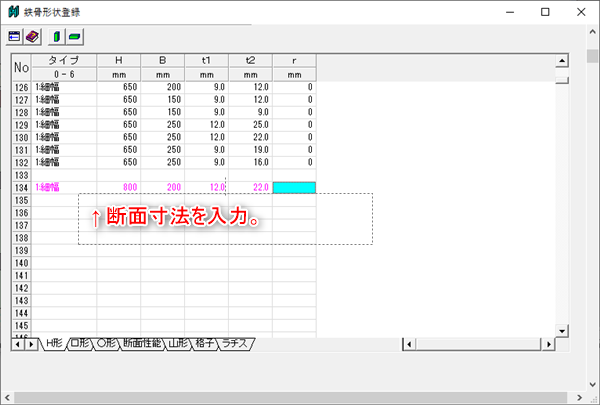This screenshot has height=405, width=600.
Task: Select the t2 column header
Action: (x=250, y=60)
